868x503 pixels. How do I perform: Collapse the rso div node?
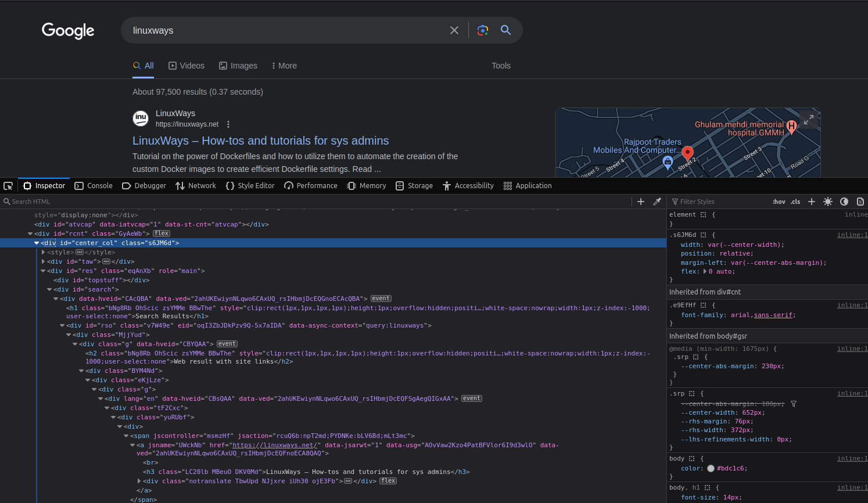click(x=62, y=325)
